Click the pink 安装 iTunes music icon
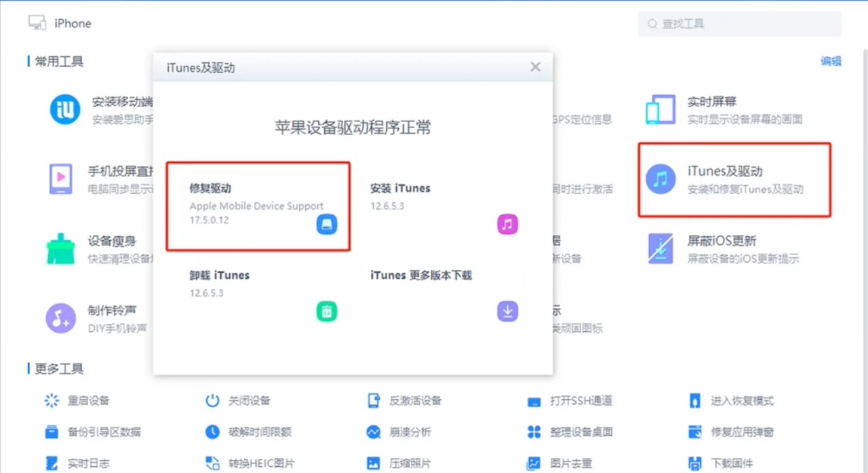 (507, 224)
